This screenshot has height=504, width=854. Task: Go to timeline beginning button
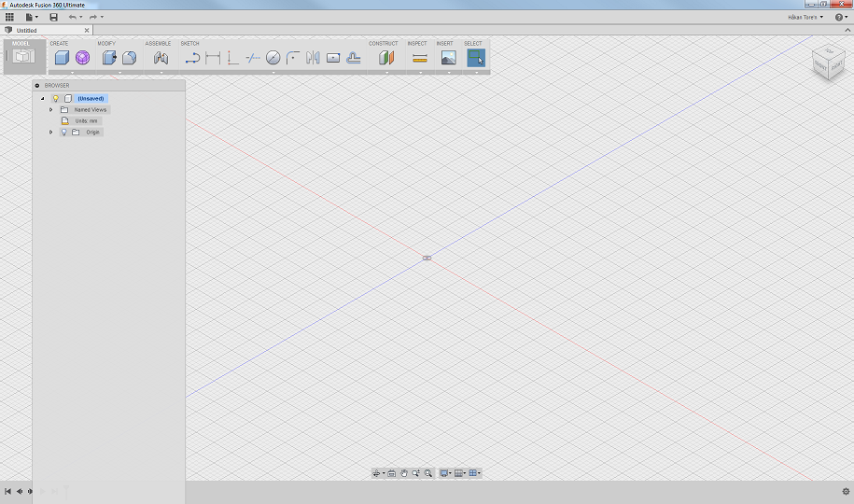[7, 492]
